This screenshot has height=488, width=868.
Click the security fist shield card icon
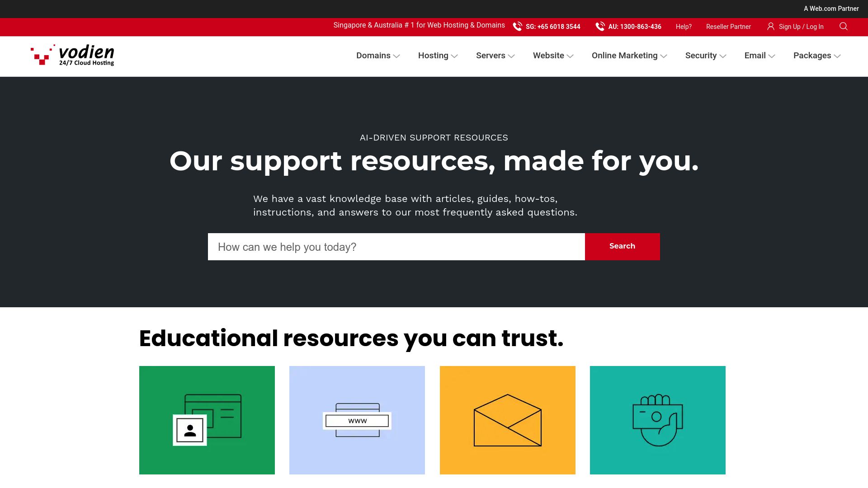coord(658,420)
